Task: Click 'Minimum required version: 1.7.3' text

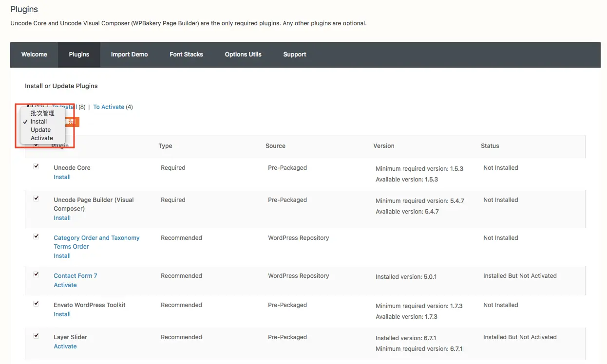Action: [x=419, y=306]
